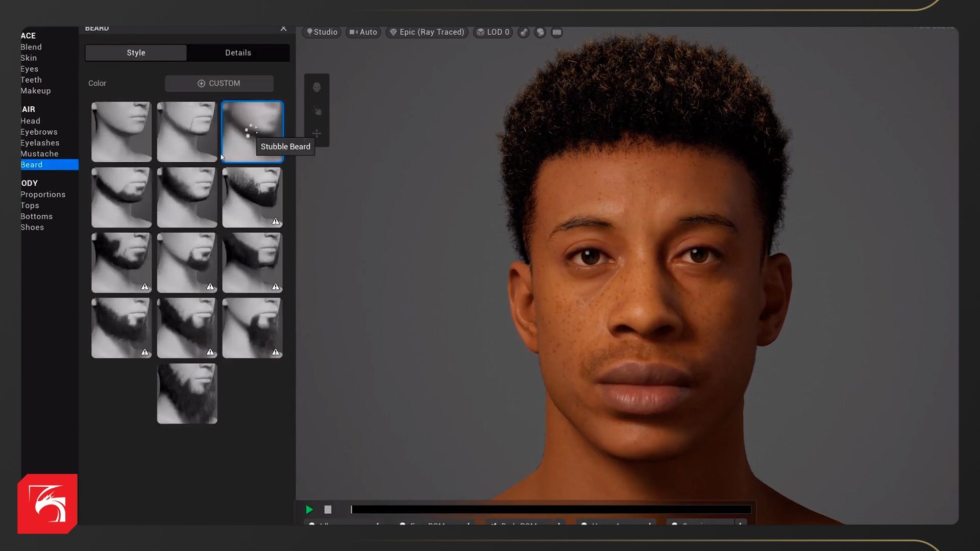Screen dimensions: 980x551
Task: Select the move gizmo tool icon
Action: tap(316, 134)
